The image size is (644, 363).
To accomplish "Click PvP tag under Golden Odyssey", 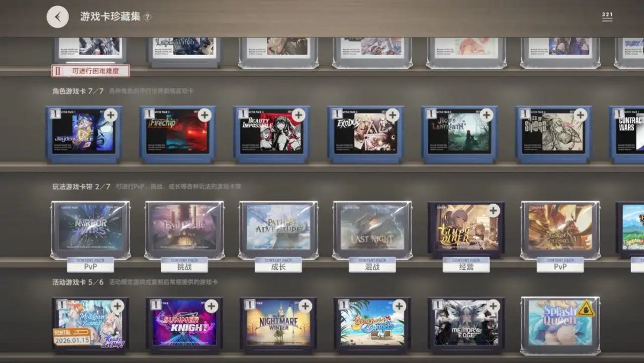I will coord(560,264).
